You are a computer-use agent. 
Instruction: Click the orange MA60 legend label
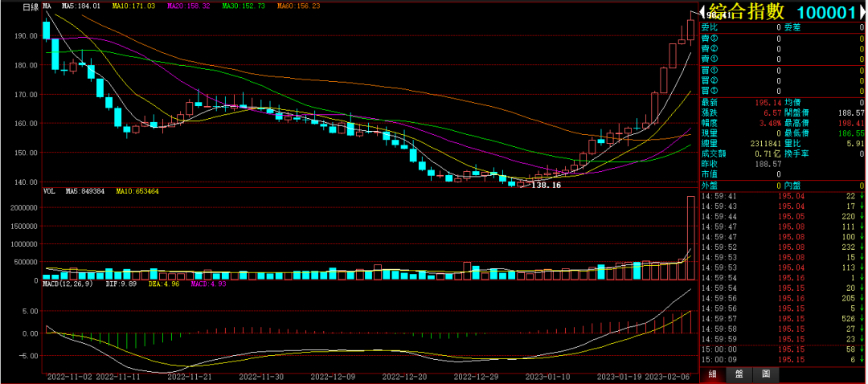[298, 6]
